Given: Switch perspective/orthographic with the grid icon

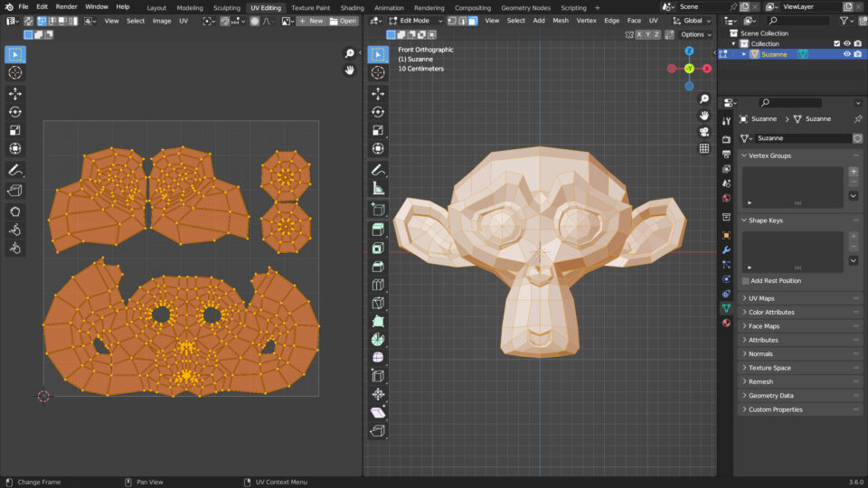Looking at the screenshot, I should pyautogui.click(x=704, y=148).
